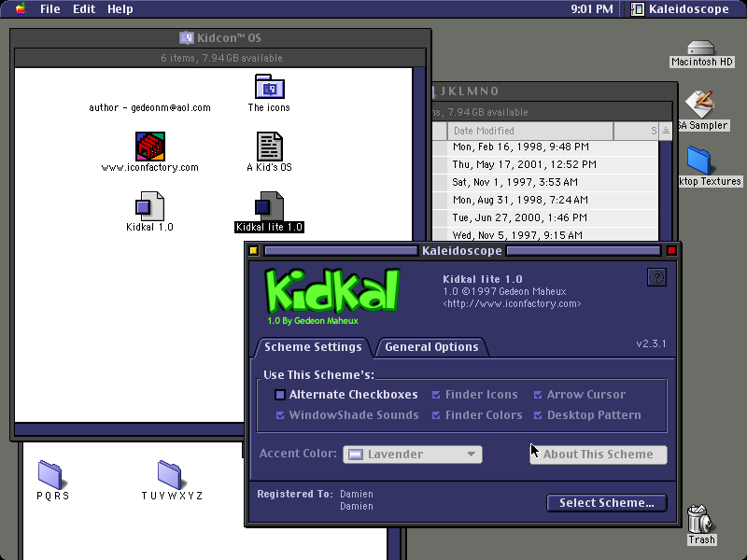Open the File menu
747x560 pixels.
pyautogui.click(x=50, y=8)
